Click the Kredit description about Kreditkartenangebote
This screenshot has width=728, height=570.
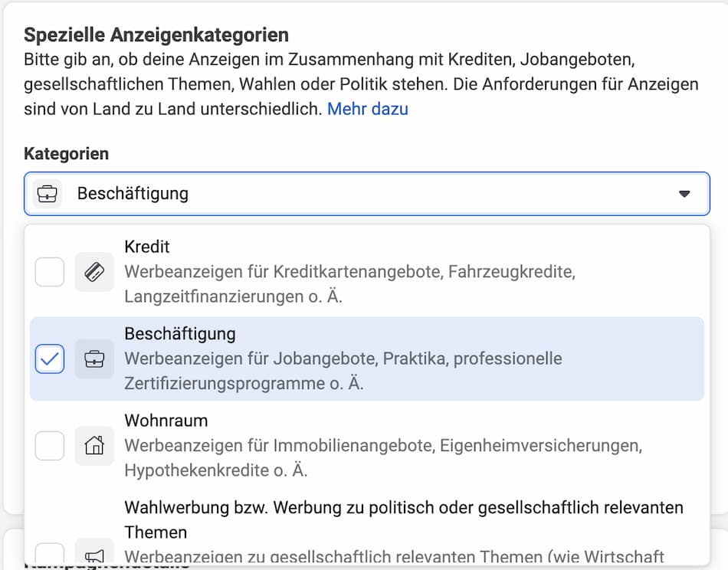349,284
